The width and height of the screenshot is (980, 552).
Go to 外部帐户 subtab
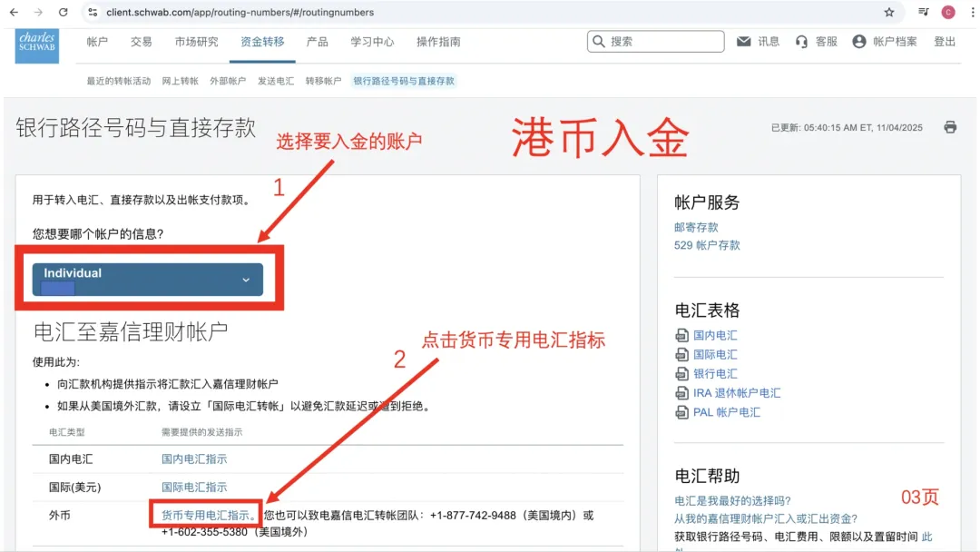point(228,82)
